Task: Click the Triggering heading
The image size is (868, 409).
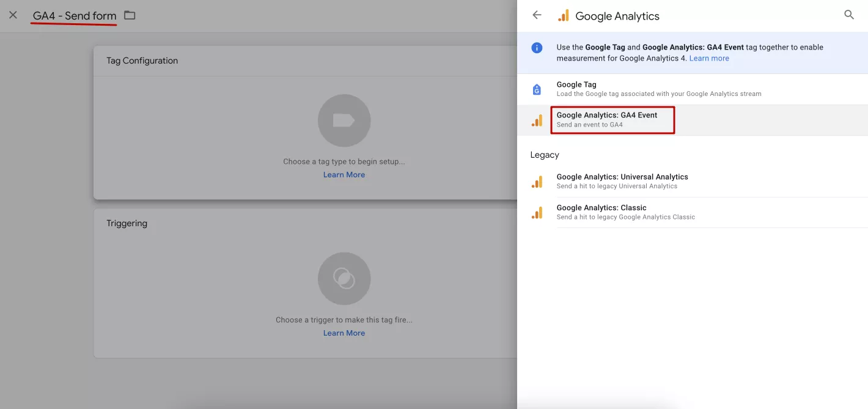Action: pos(127,223)
